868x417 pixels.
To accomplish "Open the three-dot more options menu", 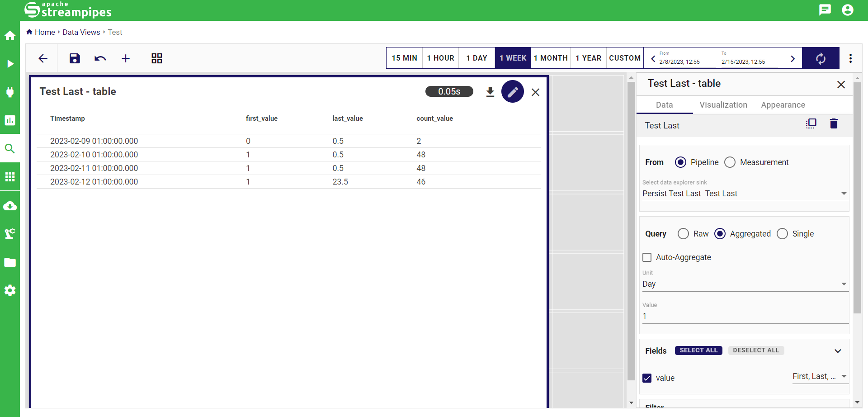I will [x=850, y=58].
